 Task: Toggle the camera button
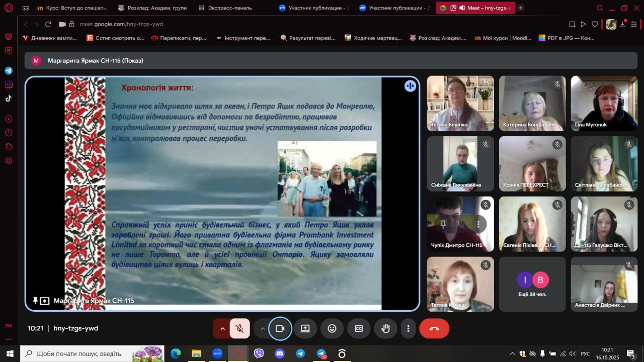[x=280, y=328]
